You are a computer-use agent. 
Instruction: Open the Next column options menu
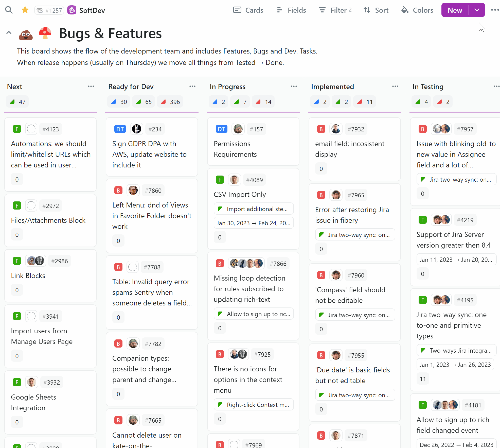pyautogui.click(x=91, y=87)
